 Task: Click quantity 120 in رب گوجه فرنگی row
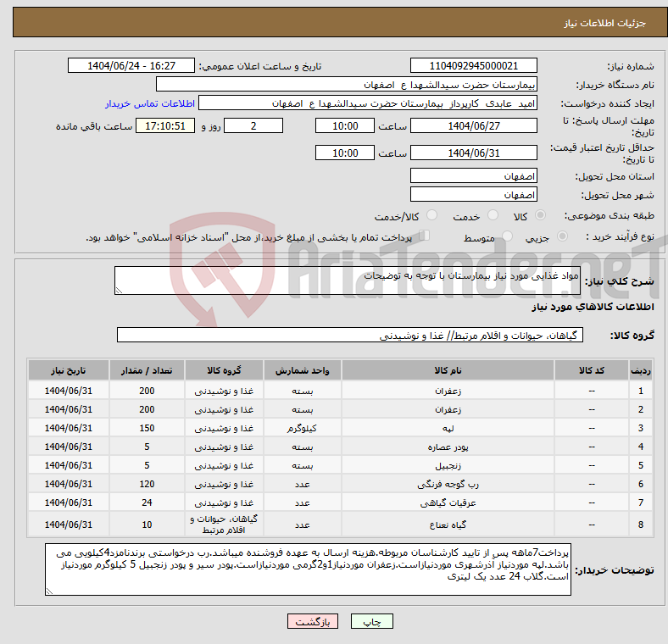(147, 485)
